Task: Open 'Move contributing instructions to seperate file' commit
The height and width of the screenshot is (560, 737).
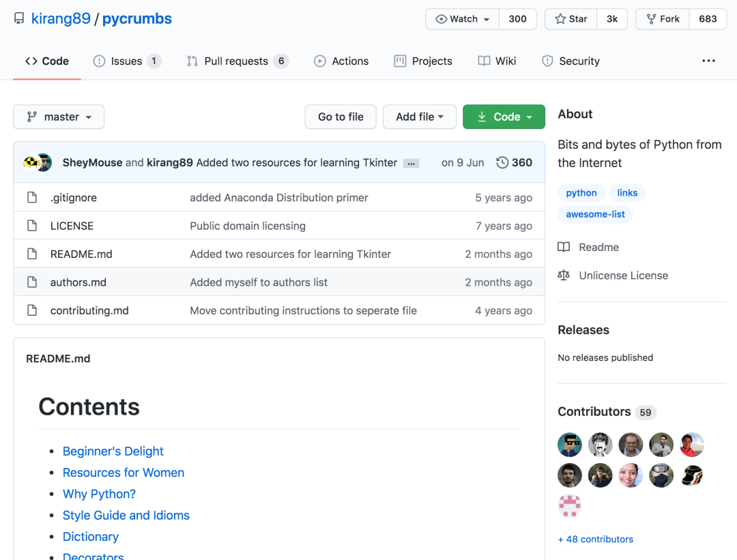Action: 303,310
